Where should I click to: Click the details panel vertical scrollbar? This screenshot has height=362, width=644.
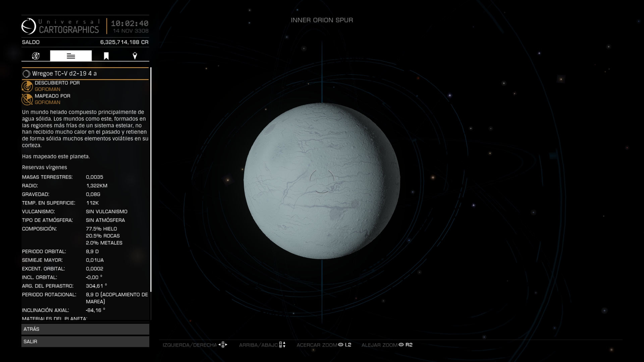click(151, 179)
